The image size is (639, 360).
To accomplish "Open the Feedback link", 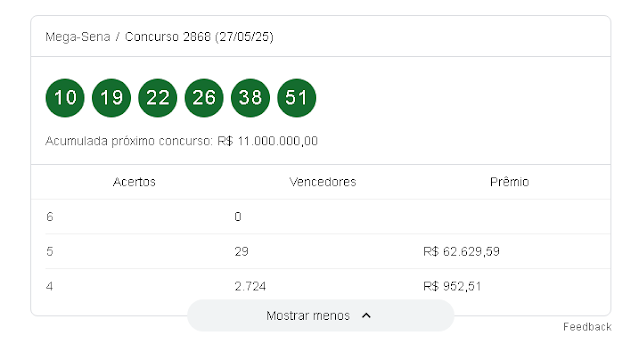I will [x=587, y=327].
